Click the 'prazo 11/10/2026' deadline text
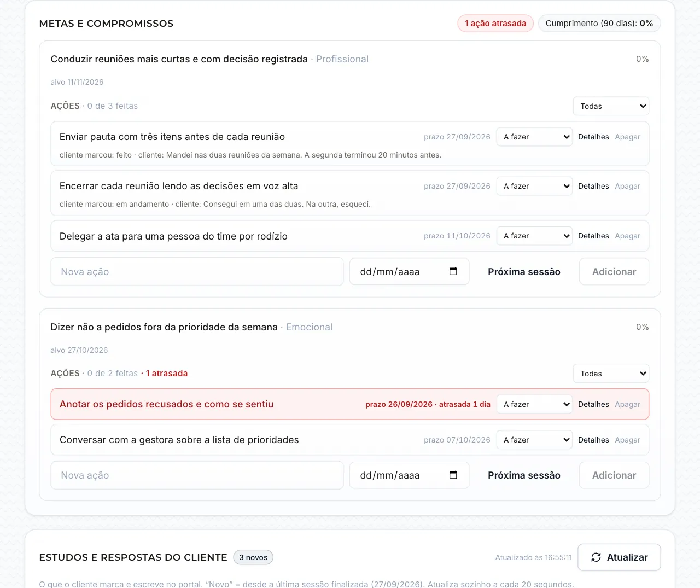Viewport: 700px width, 588px height. pos(457,236)
